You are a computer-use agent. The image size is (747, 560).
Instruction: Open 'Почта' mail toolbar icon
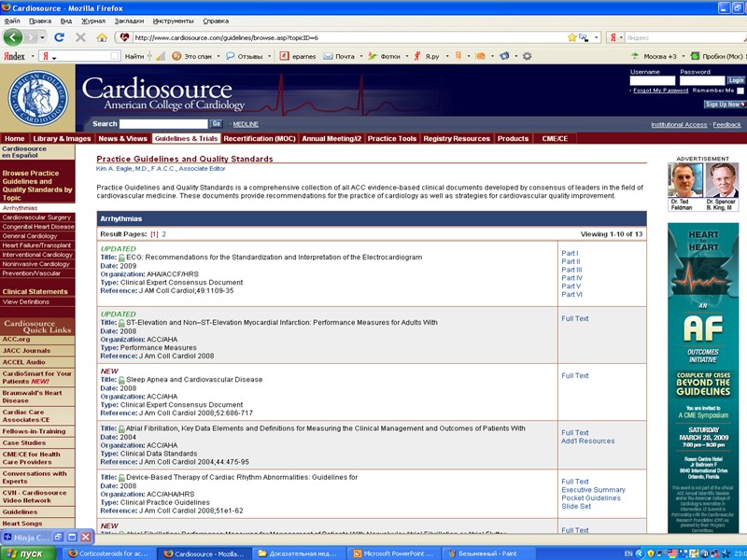[x=328, y=56]
